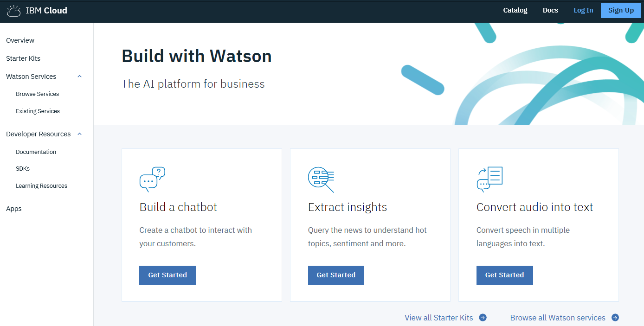Go to Overview in the sidebar
Viewport: 644px width, 326px height.
click(x=20, y=40)
